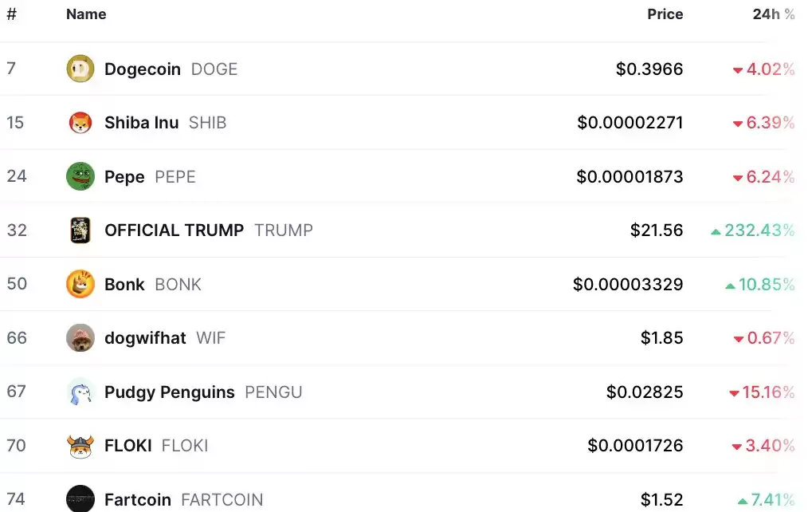The image size is (812, 512).
Task: Sort by the # rank column header
Action: [11, 14]
